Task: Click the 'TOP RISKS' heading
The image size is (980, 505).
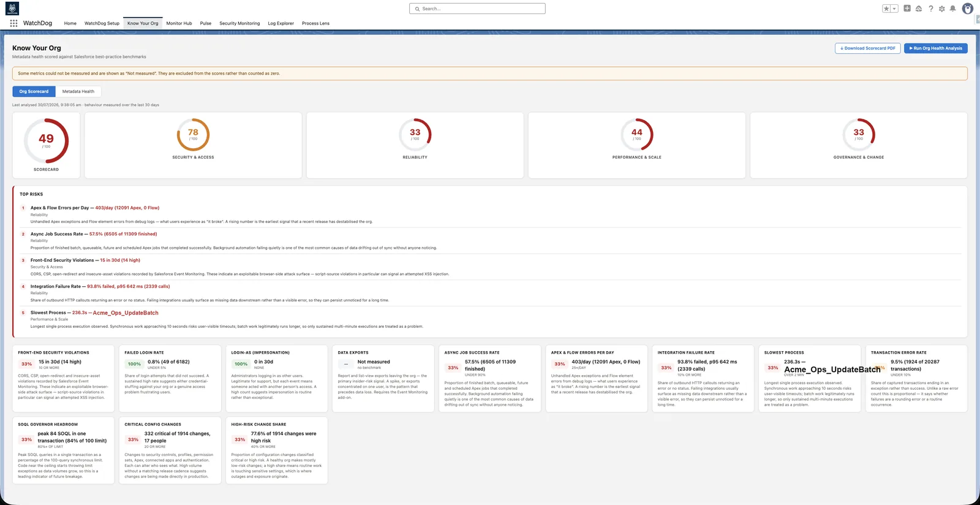Action: tap(31, 194)
